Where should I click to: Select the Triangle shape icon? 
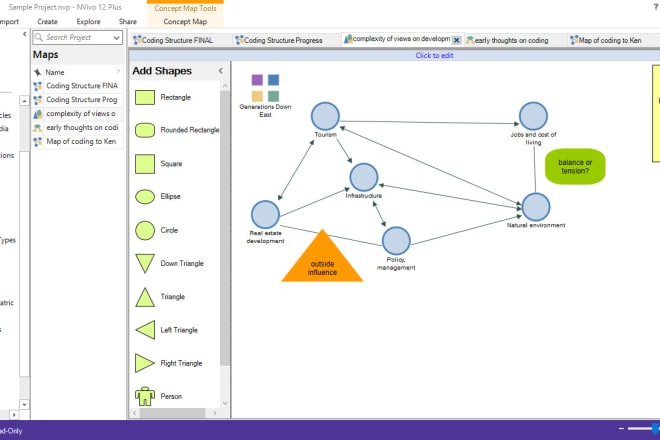coord(145,297)
